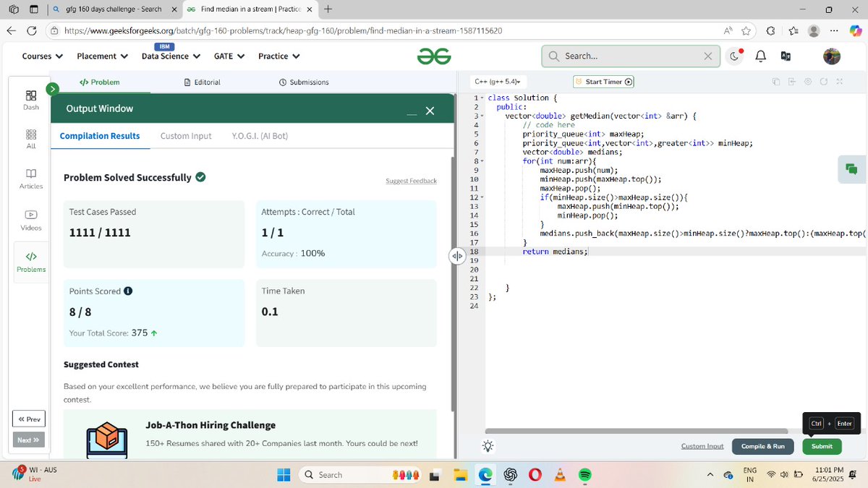Image resolution: width=868 pixels, height=488 pixels.
Task: Open Dash in the left sidebar
Action: pyautogui.click(x=31, y=100)
